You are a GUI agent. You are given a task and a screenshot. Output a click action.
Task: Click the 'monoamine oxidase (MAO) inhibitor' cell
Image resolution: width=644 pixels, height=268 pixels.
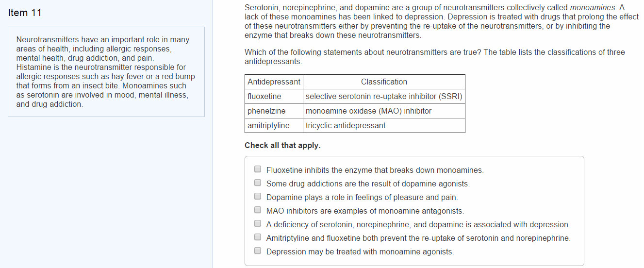pos(384,111)
